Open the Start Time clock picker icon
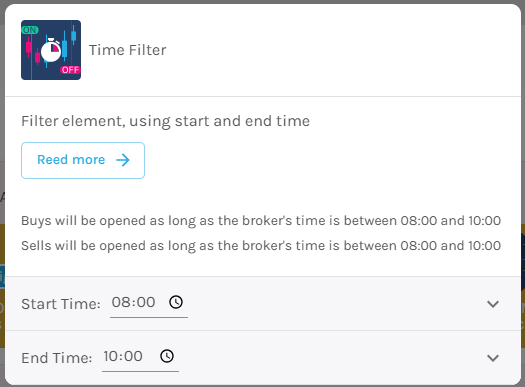 [176, 302]
